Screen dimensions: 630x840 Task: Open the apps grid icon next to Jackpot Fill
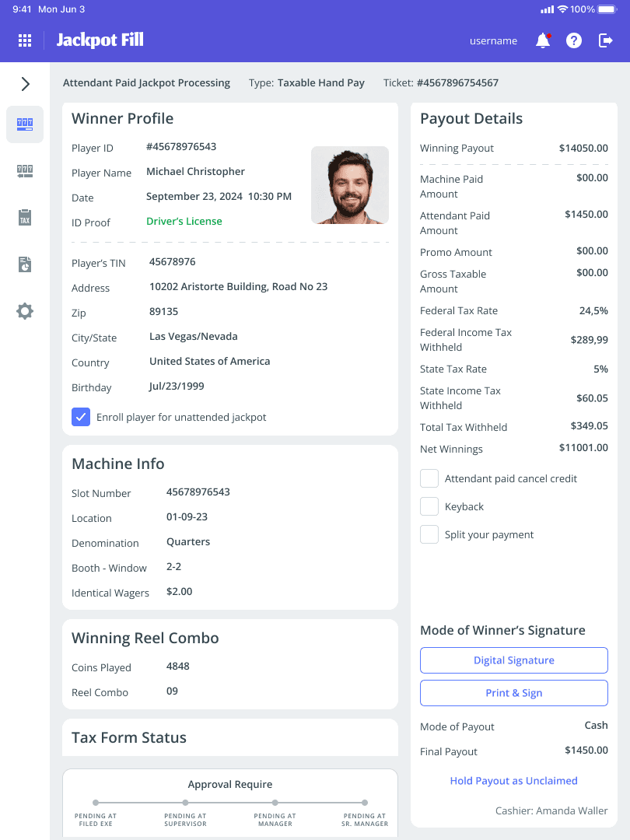(x=25, y=40)
